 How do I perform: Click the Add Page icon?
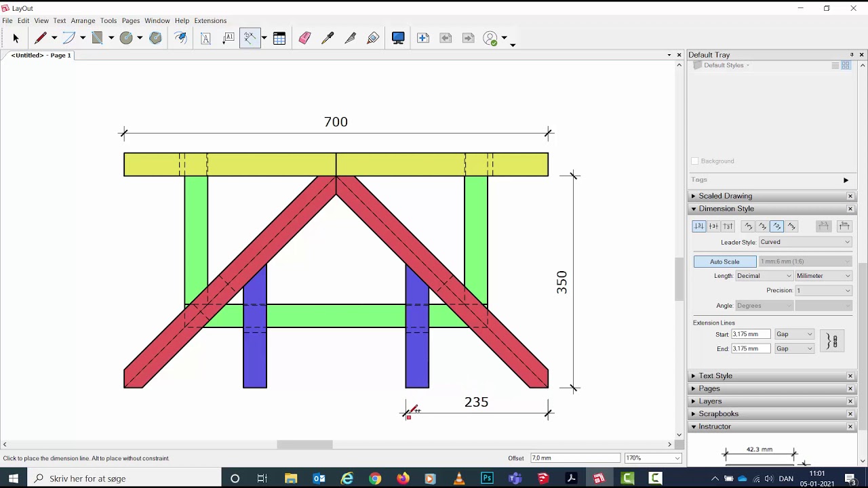[423, 39]
